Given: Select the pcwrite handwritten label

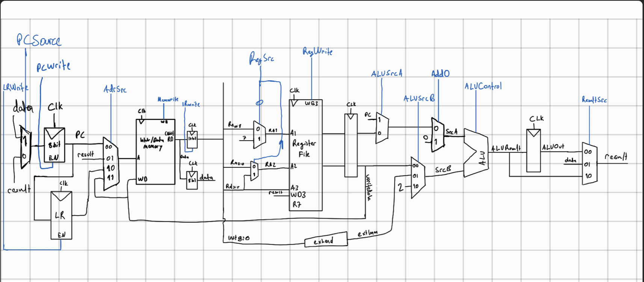Looking at the screenshot, I should [x=53, y=66].
